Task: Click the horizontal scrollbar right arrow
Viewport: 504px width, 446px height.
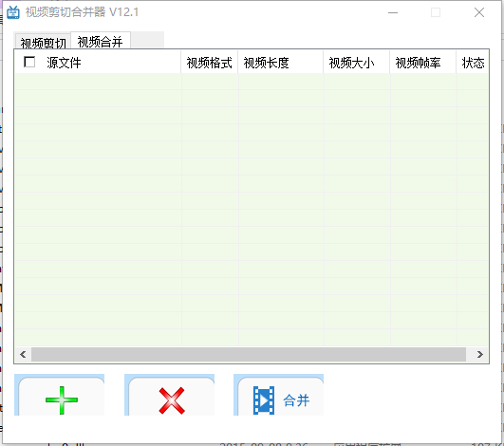Action: pos(480,354)
